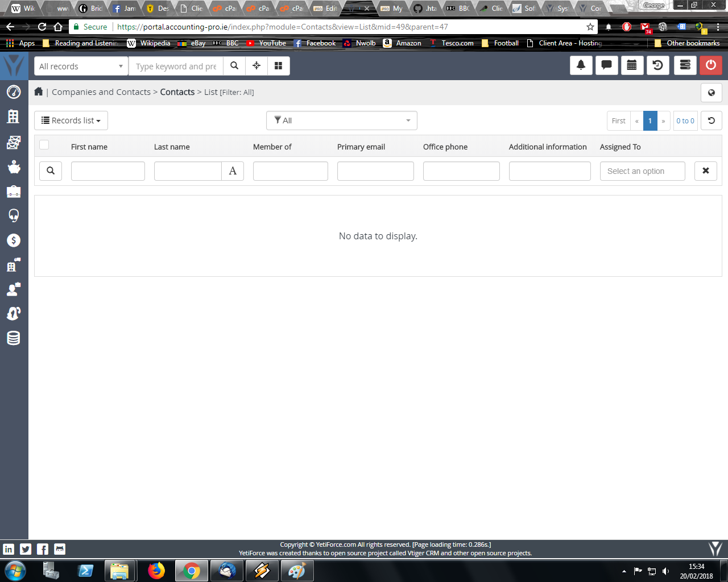The image size is (728, 582).
Task: Open the stacked bars icon in header
Action: click(x=685, y=65)
